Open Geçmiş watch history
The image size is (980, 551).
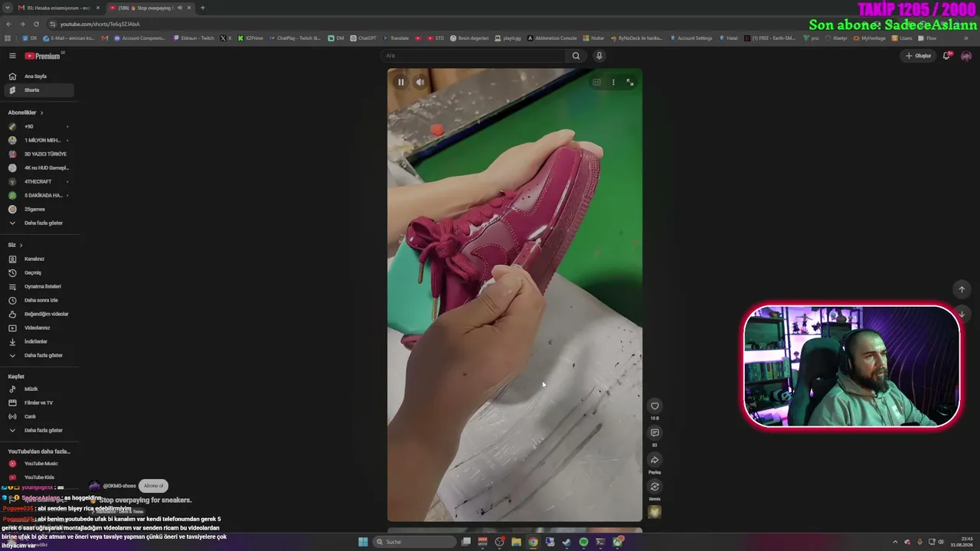(x=38, y=272)
